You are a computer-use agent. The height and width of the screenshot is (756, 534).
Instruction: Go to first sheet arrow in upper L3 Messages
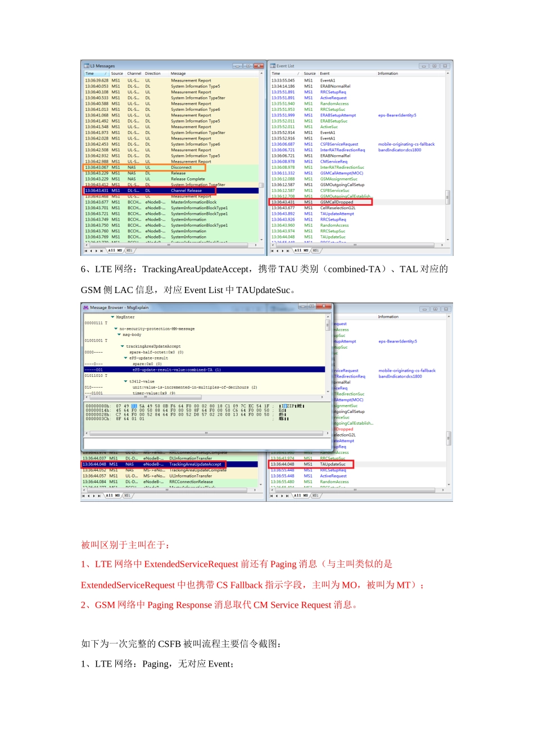(85, 250)
